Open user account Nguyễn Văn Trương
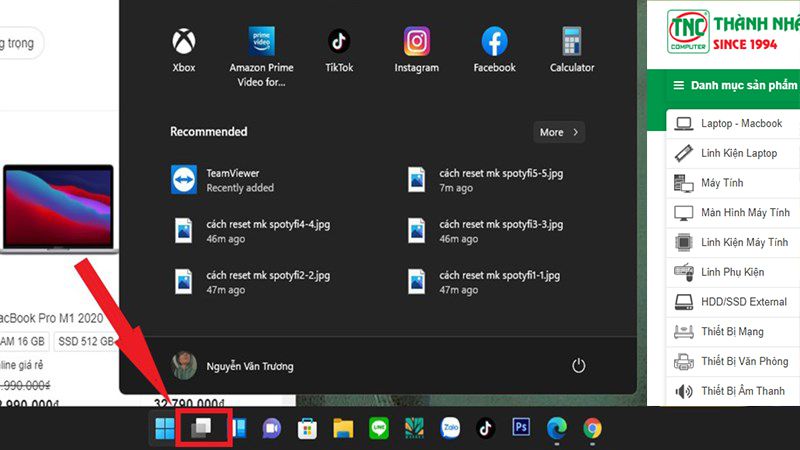The height and width of the screenshot is (450, 800). [233, 366]
